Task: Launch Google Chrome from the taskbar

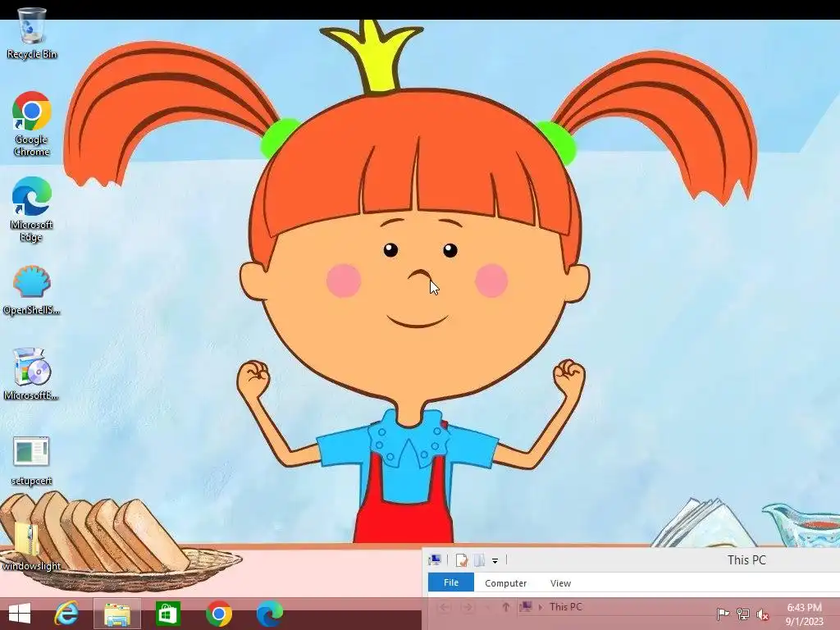Action: (x=219, y=614)
